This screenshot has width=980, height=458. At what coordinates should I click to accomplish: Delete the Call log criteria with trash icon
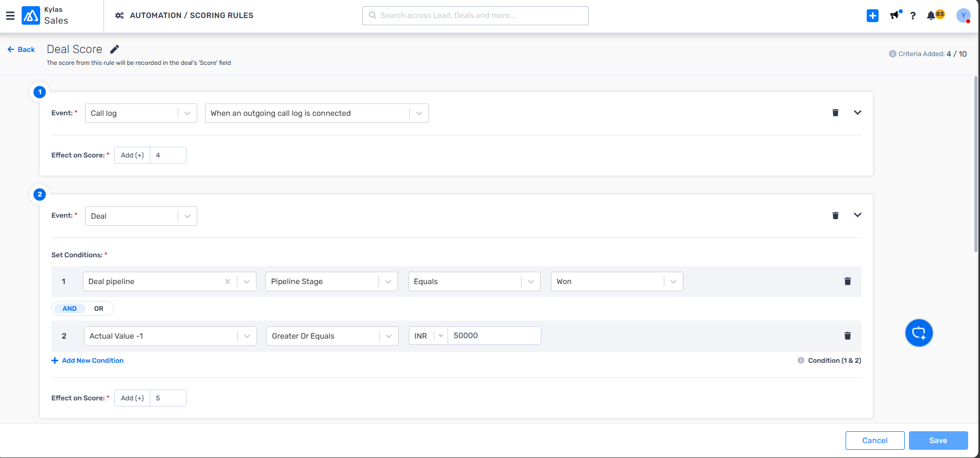click(835, 113)
